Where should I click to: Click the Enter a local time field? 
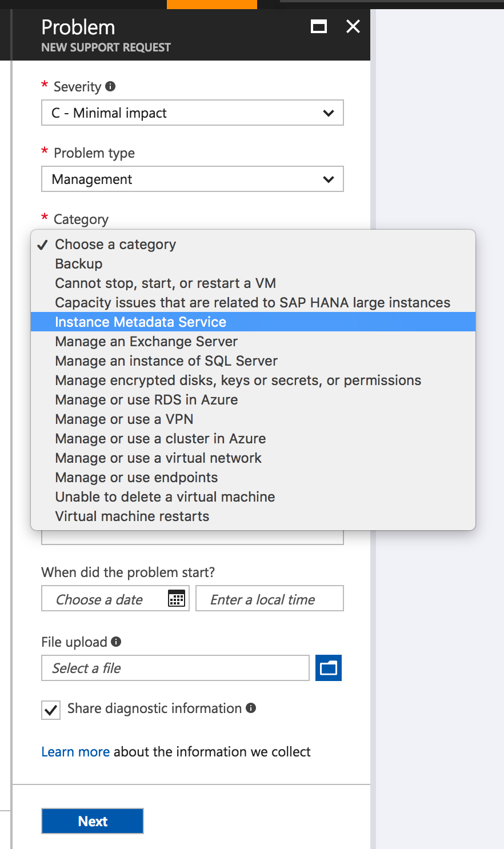pos(269,599)
